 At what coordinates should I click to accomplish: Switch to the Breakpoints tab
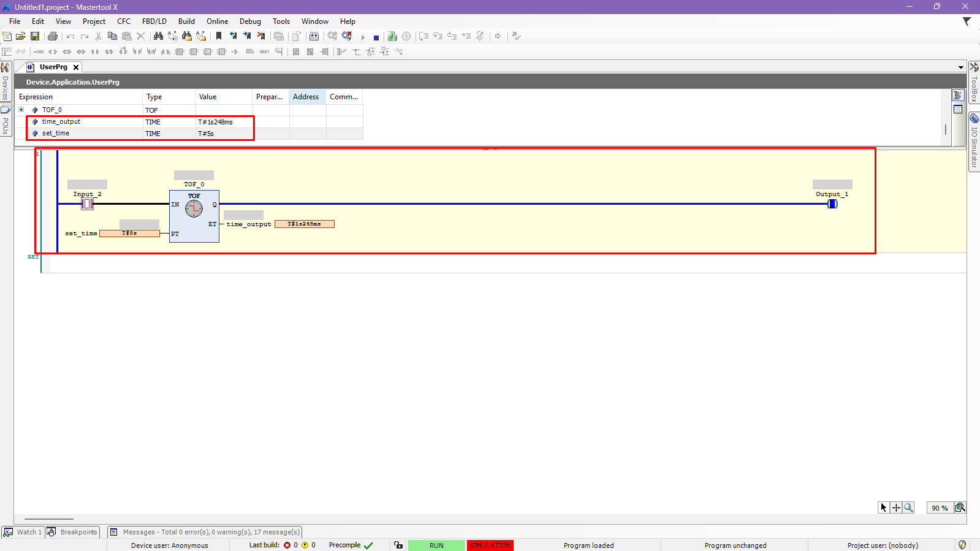[73, 532]
